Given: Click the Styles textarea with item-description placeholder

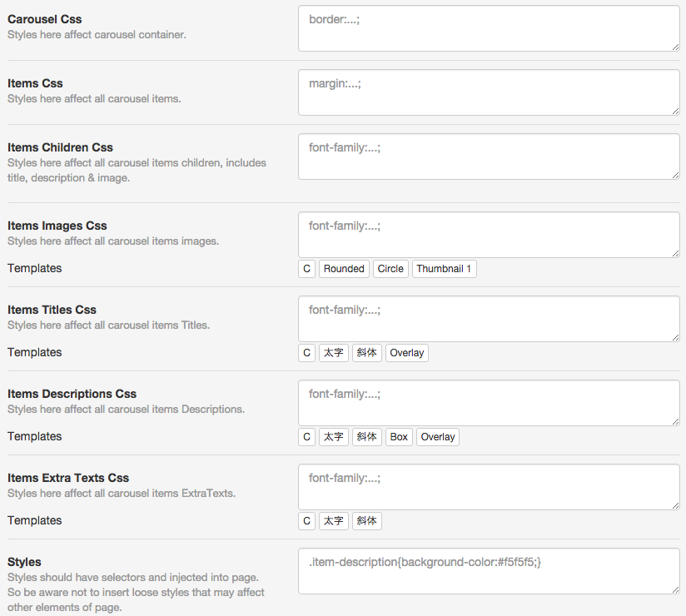Looking at the screenshot, I should coord(489,571).
